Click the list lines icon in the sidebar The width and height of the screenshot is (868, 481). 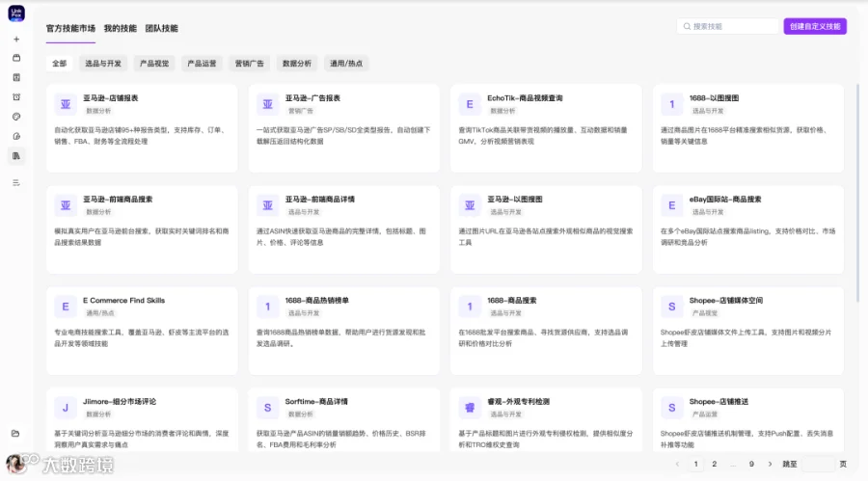[16, 182]
